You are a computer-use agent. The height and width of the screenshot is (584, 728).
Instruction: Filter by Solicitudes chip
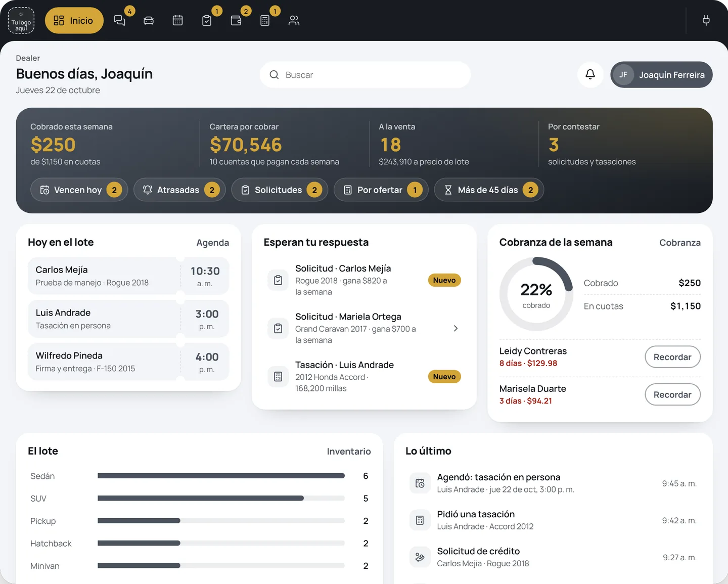pyautogui.click(x=280, y=190)
